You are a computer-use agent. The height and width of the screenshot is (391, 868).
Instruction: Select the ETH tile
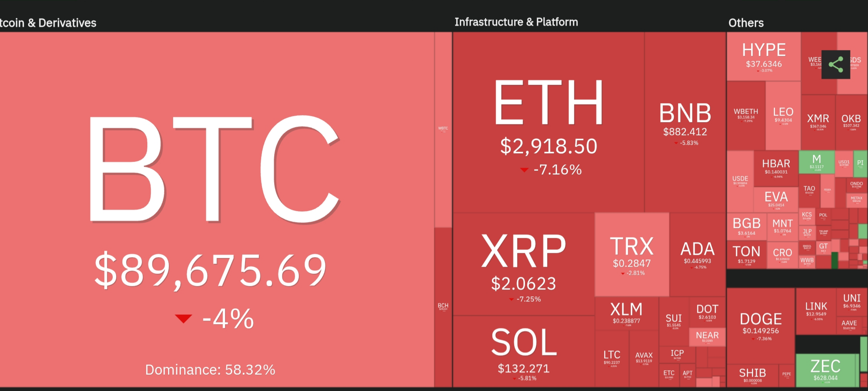click(548, 123)
